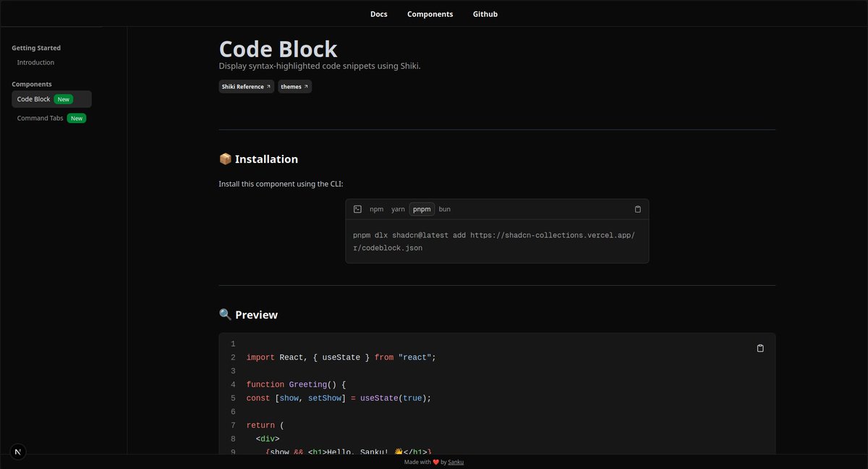Click the "const [show, setShow]" code line

[339, 398]
